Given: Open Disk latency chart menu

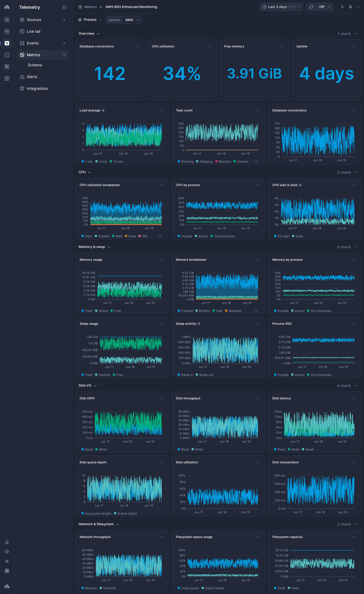Looking at the screenshot, I should coord(354,398).
